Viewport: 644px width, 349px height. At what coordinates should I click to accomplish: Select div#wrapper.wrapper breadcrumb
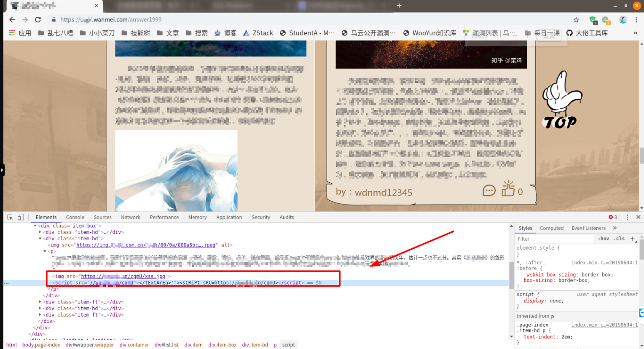90,345
